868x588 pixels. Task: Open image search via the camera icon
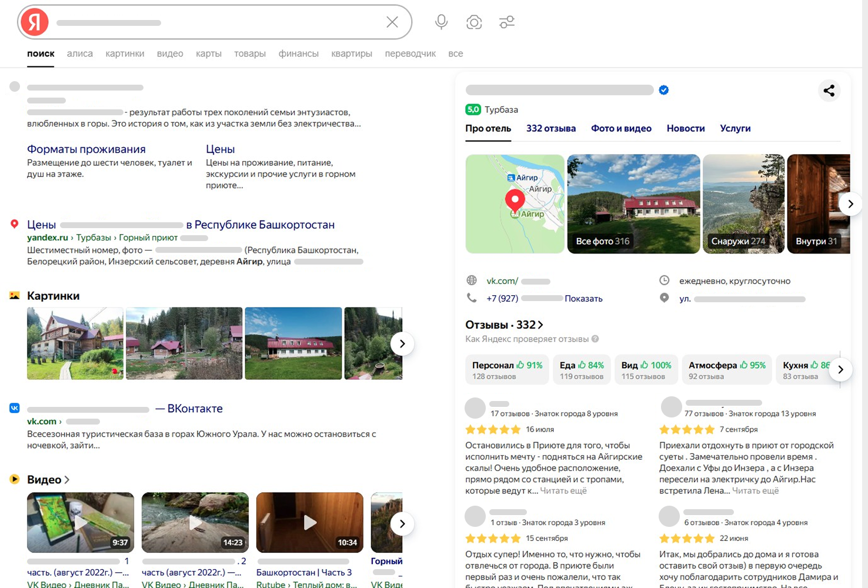coord(474,22)
